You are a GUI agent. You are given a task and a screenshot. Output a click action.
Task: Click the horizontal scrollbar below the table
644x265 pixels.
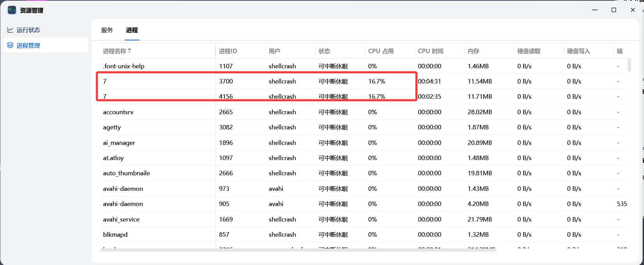298,250
